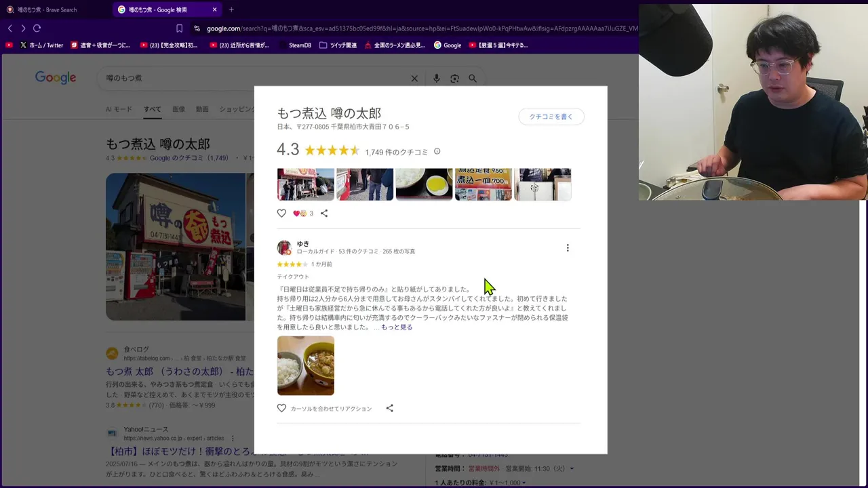Open the Google bookmark in bookmarks bar
868x488 pixels.
coord(448,45)
